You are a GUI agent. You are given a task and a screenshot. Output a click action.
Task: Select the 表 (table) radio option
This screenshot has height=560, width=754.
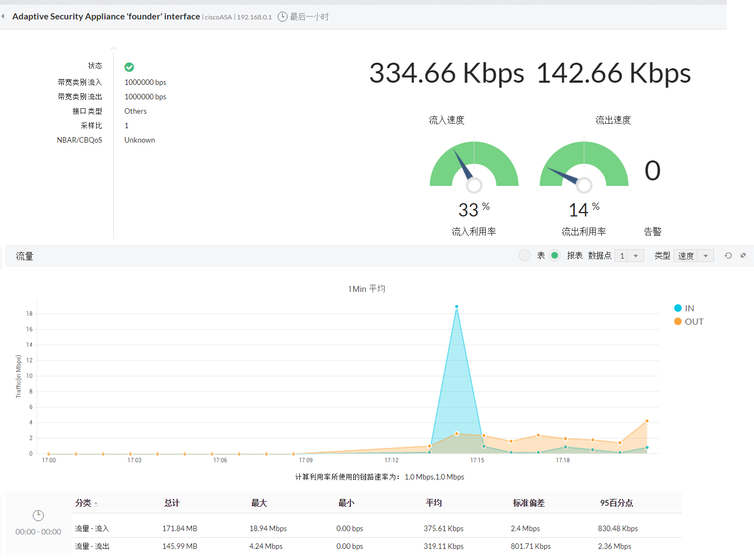point(525,255)
